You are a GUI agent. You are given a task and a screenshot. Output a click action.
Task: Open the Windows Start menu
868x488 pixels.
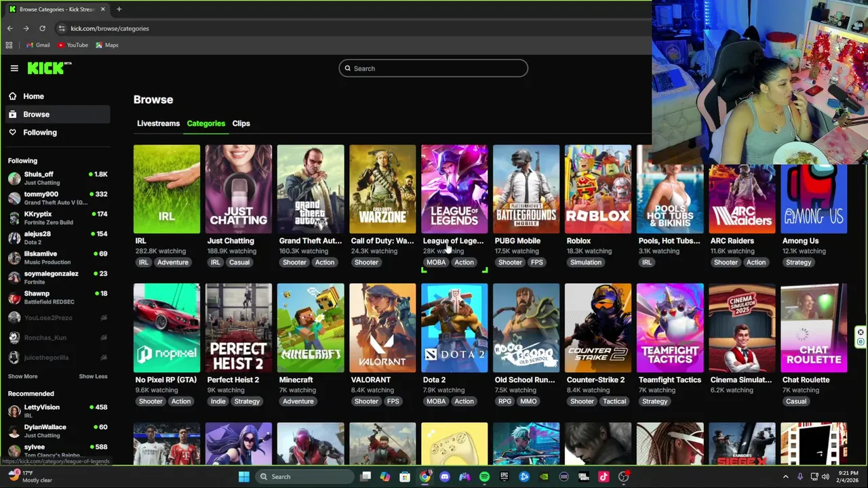244,476
